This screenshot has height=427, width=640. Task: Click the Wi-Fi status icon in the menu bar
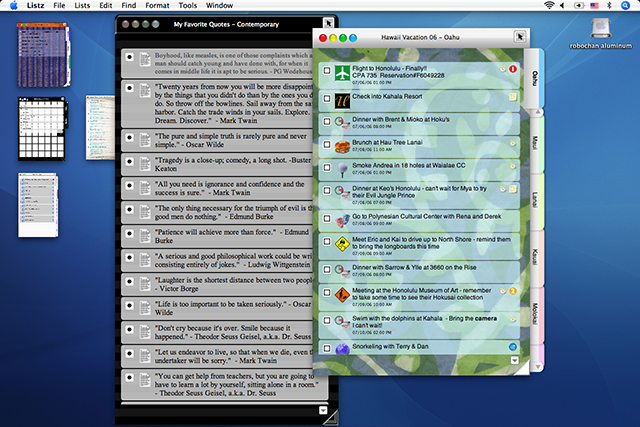(x=549, y=5)
